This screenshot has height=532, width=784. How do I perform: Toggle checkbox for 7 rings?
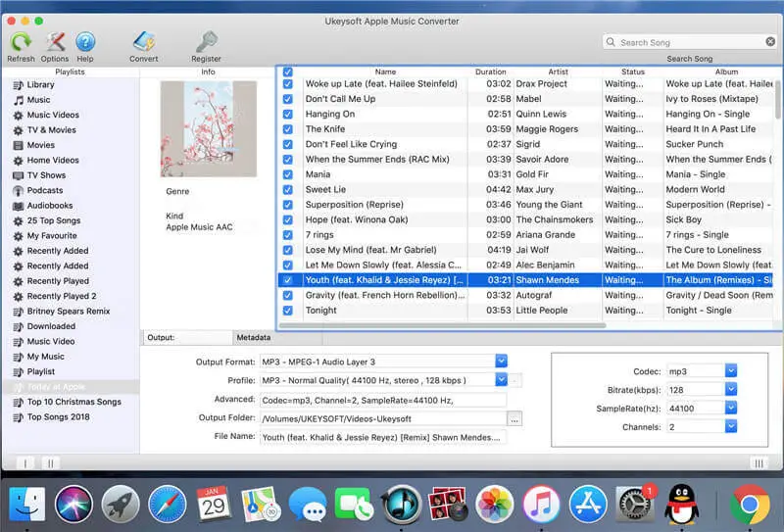coord(288,235)
